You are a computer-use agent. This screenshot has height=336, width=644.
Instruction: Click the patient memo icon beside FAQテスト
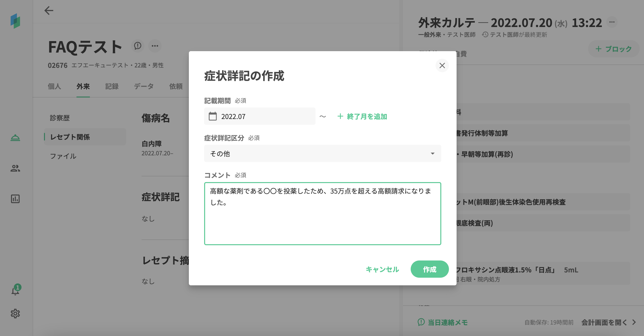[x=137, y=46]
